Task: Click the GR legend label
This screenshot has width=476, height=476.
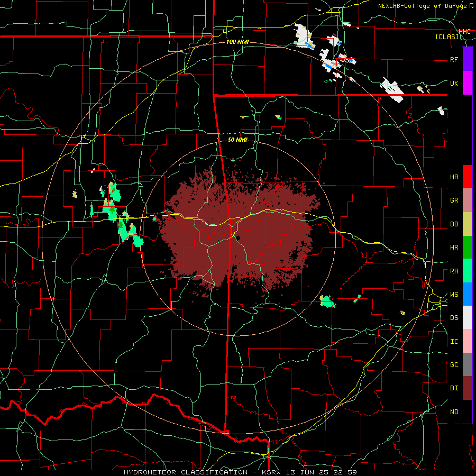Action: [x=454, y=200]
